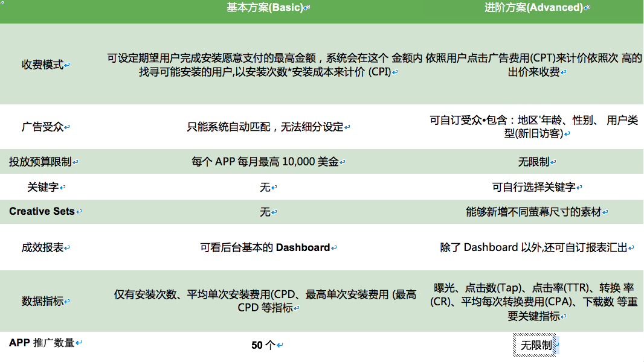Click the 除了 Dashboard 以外 report cell
This screenshot has width=644, height=362.
534,247
